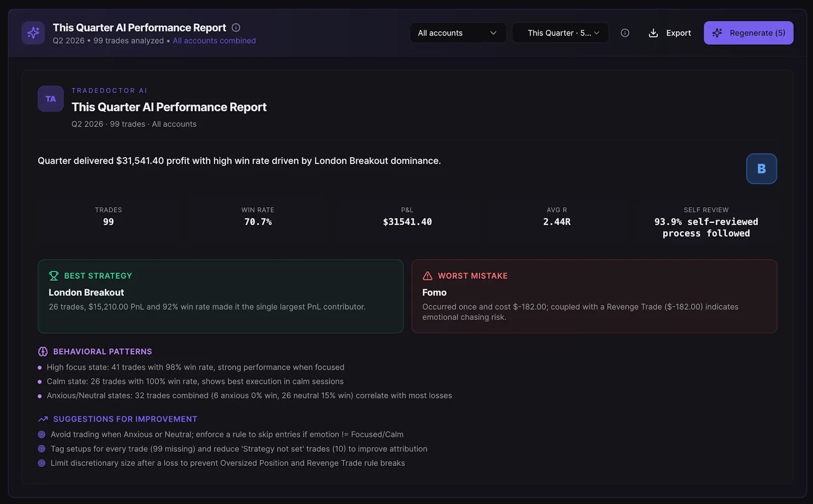Click '93.9% self-reviewed process followed' text
The width and height of the screenshot is (813, 504).
(x=706, y=228)
